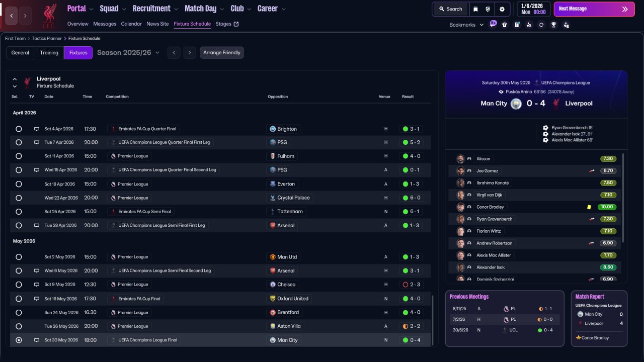Viewport: 644px width, 362px height.
Task: Open the world globe icon
Action: click(488, 9)
